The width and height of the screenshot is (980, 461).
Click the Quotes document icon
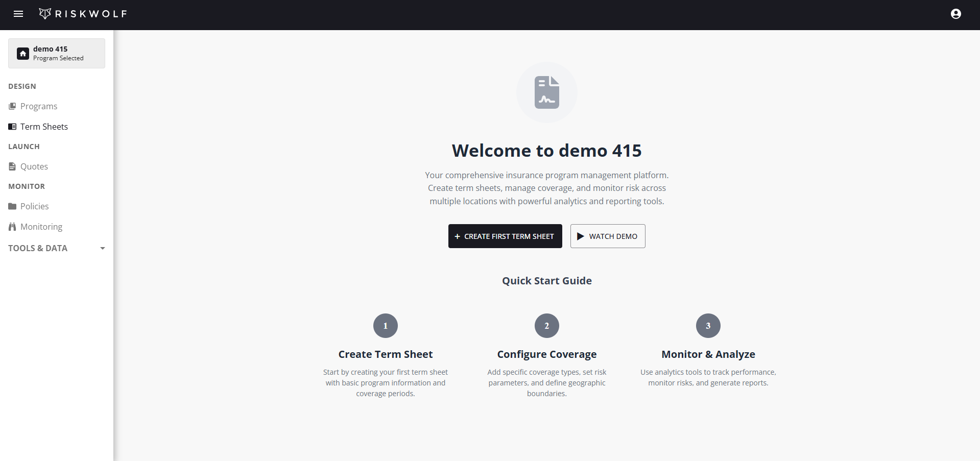click(12, 166)
